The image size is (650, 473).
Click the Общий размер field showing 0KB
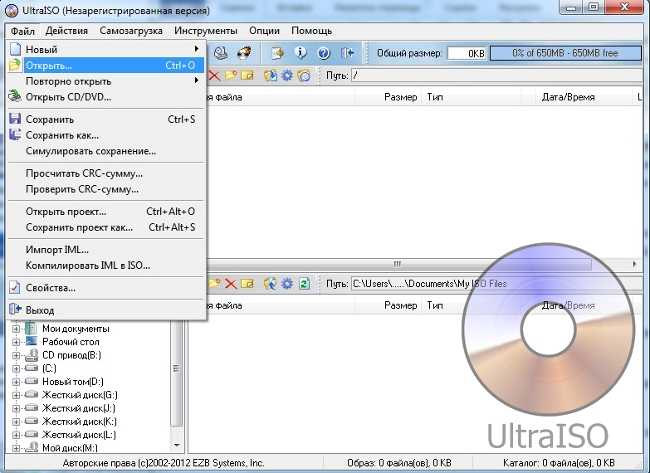(467, 53)
